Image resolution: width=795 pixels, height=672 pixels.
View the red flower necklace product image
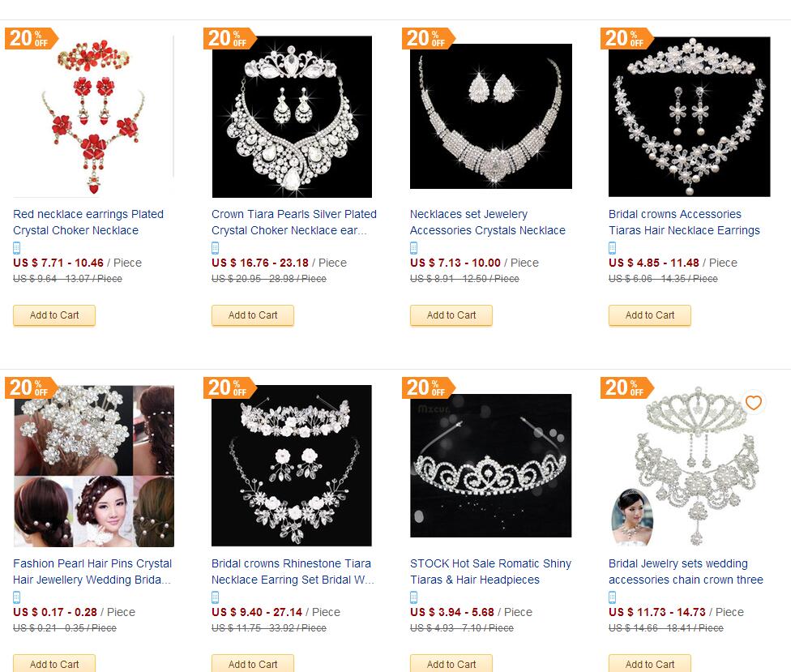tap(93, 118)
